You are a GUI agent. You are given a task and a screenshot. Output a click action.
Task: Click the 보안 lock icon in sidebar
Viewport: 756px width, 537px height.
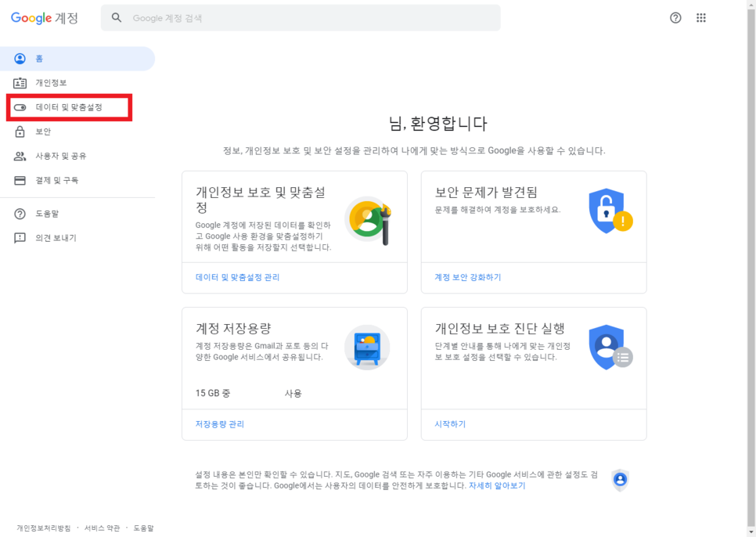[20, 132]
